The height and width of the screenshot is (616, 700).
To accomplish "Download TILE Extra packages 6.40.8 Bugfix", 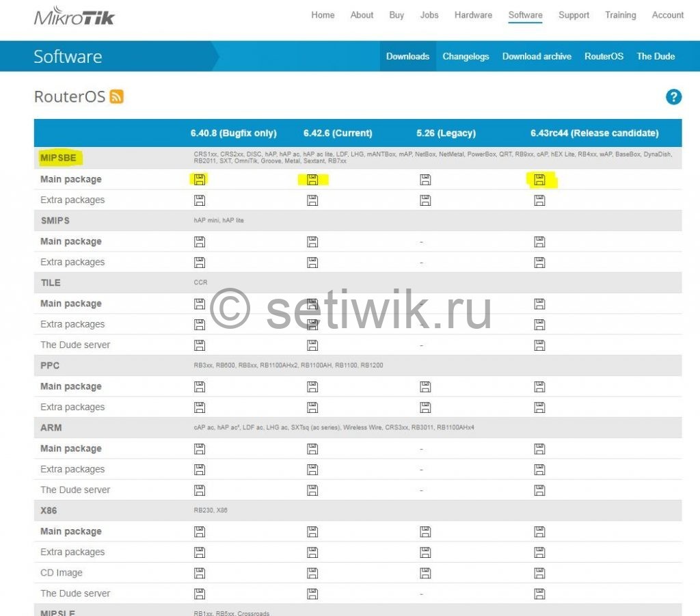I will [200, 325].
